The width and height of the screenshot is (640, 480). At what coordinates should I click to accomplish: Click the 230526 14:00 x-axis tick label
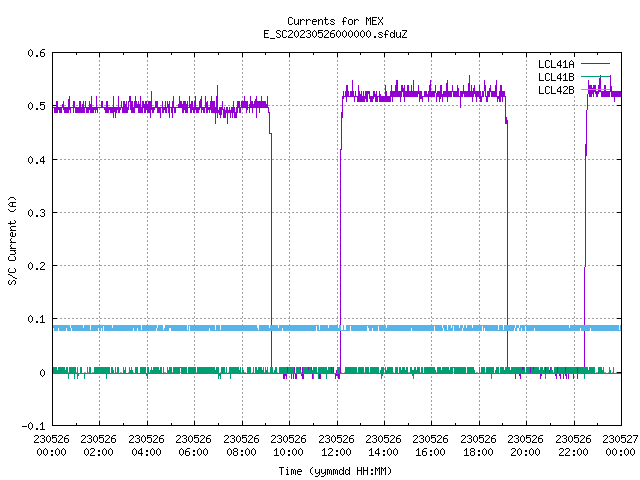tap(383, 445)
